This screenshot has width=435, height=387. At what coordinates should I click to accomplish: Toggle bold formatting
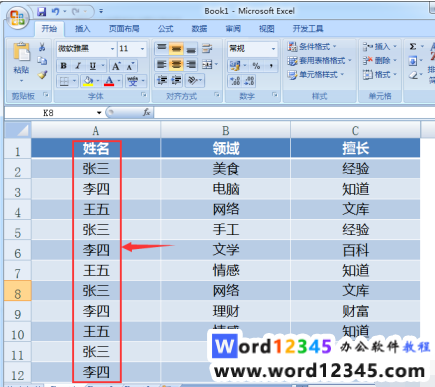[x=64, y=66]
